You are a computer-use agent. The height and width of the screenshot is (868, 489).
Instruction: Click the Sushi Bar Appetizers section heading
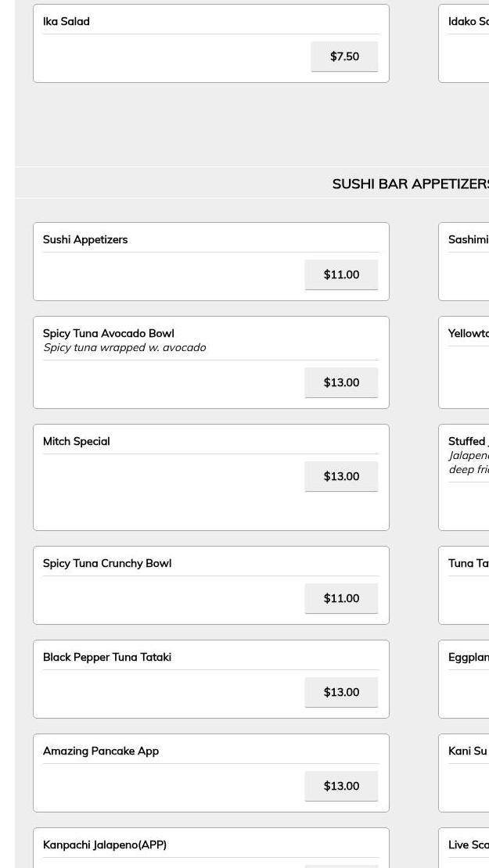409,184
